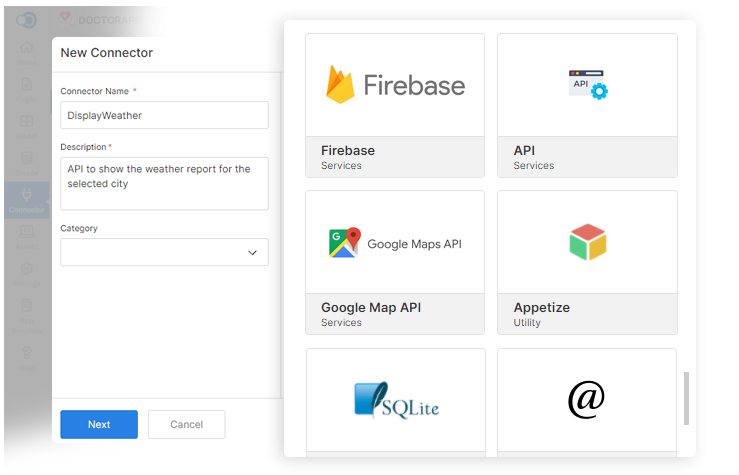Click the Cancel button
Screen dimensions: 739x475
point(187,424)
